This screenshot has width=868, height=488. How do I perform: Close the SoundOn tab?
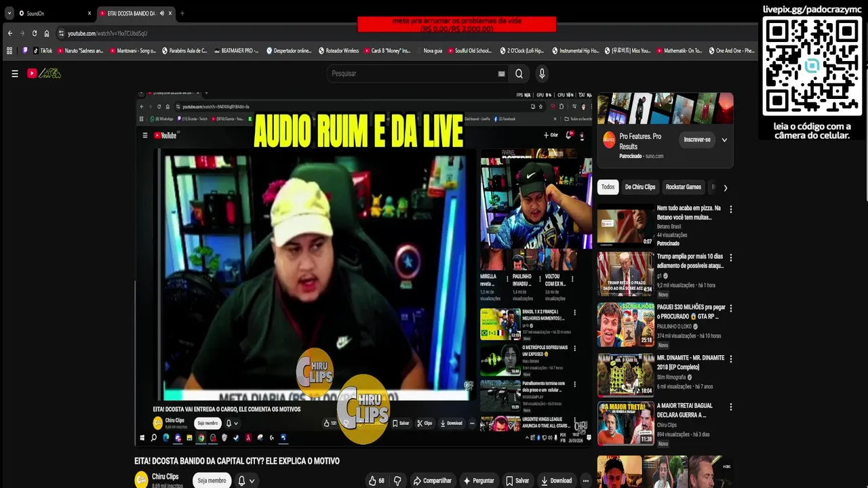pos(89,13)
